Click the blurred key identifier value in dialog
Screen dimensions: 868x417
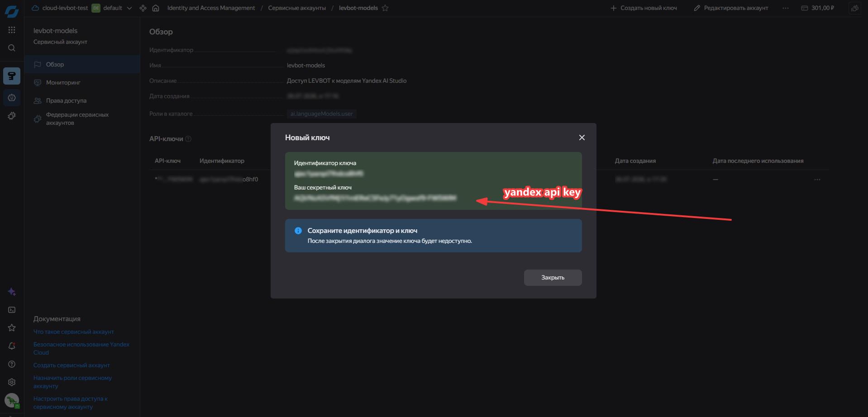[x=329, y=174]
